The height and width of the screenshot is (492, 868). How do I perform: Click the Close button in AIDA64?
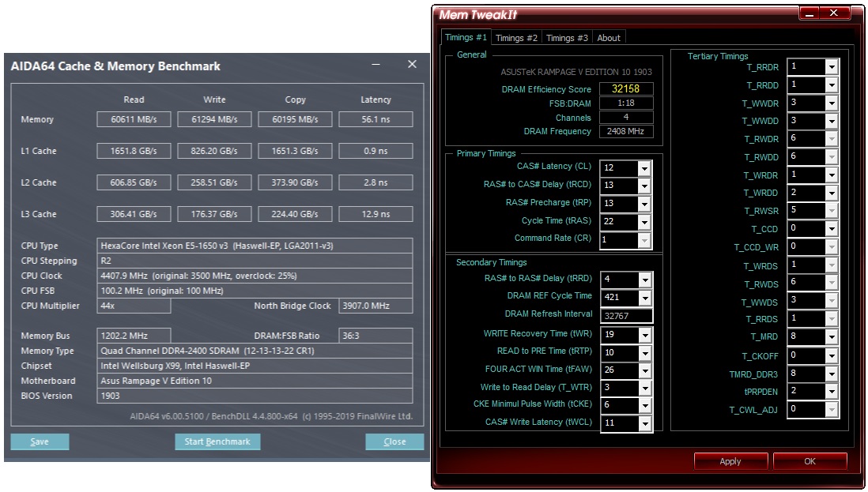click(394, 441)
